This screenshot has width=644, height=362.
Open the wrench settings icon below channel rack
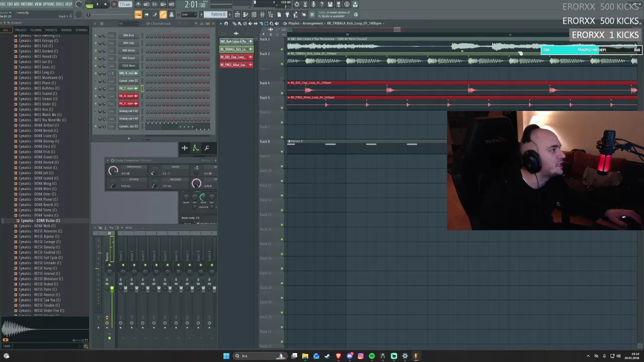coord(207,148)
